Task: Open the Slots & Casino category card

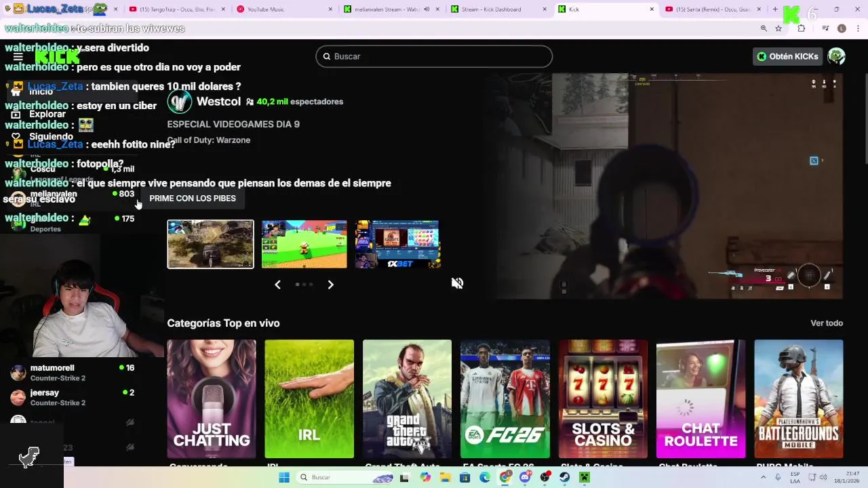Action: tap(603, 399)
